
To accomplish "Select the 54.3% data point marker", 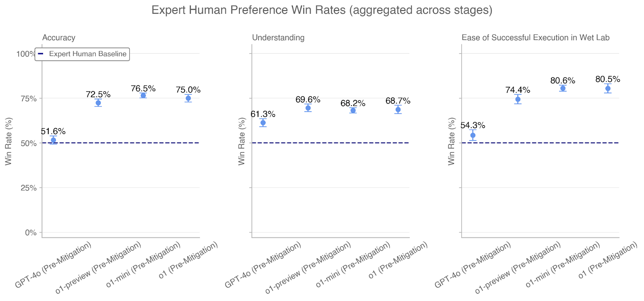I will tap(473, 135).
